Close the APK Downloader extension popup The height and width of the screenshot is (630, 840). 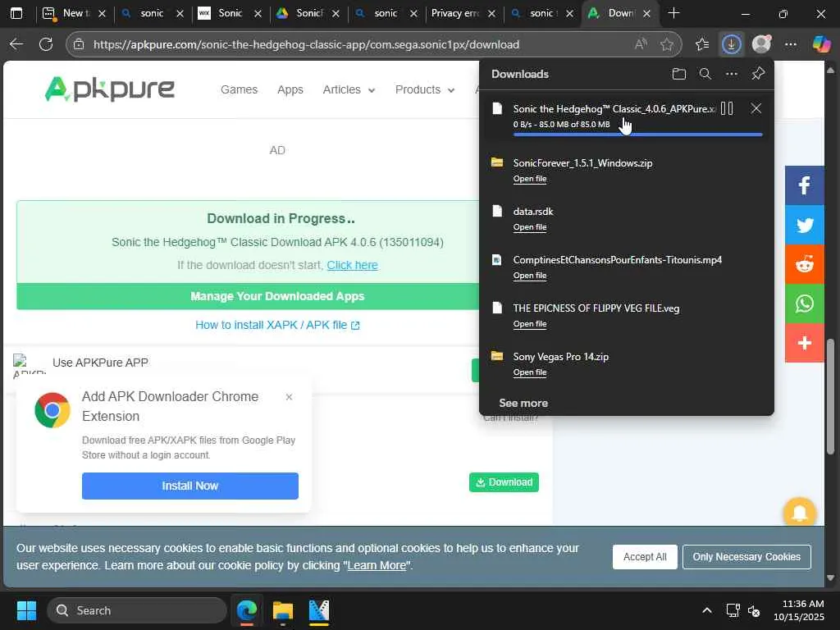290,397
